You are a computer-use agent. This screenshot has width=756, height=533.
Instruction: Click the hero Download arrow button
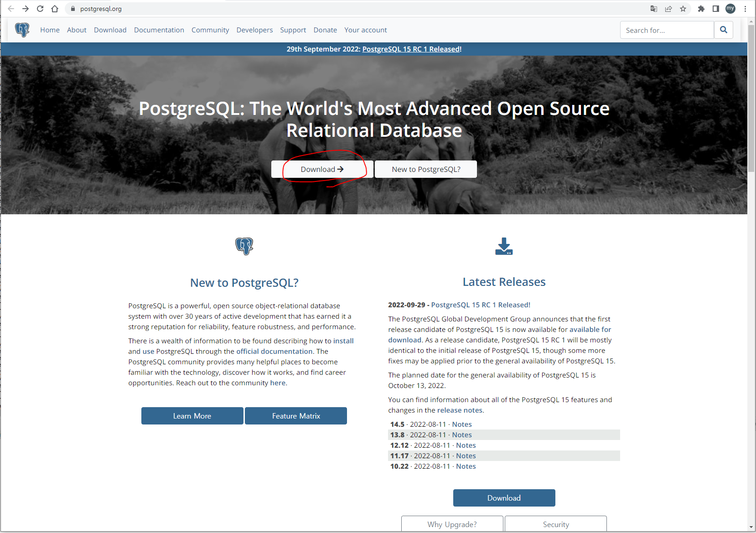[x=322, y=169]
